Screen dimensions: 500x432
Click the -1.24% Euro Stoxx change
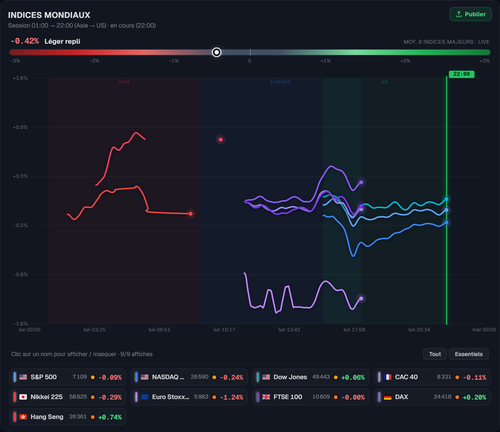pyautogui.click(x=231, y=397)
